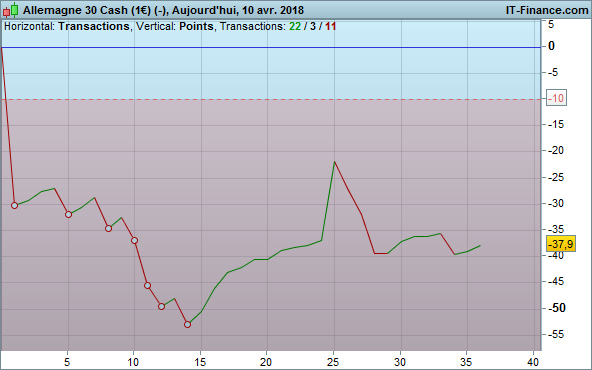Click the circle marker at transaction 5
Viewport: 592px width, 370px height.
[x=68, y=214]
